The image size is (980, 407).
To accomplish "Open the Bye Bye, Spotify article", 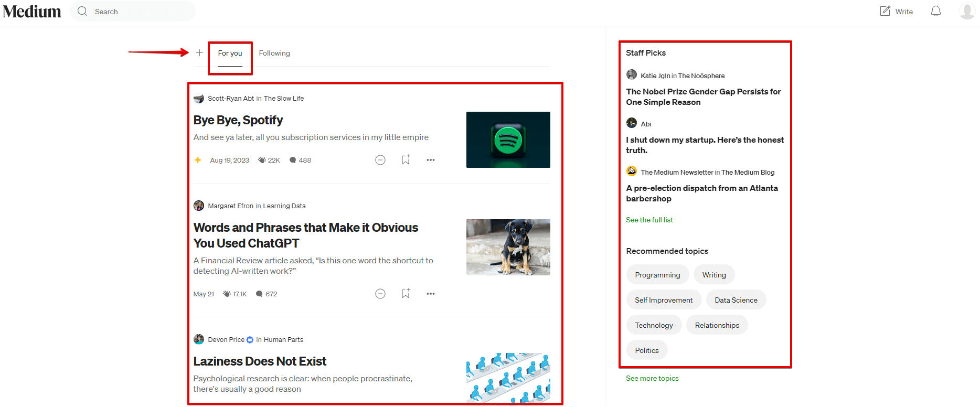I will pos(238,120).
